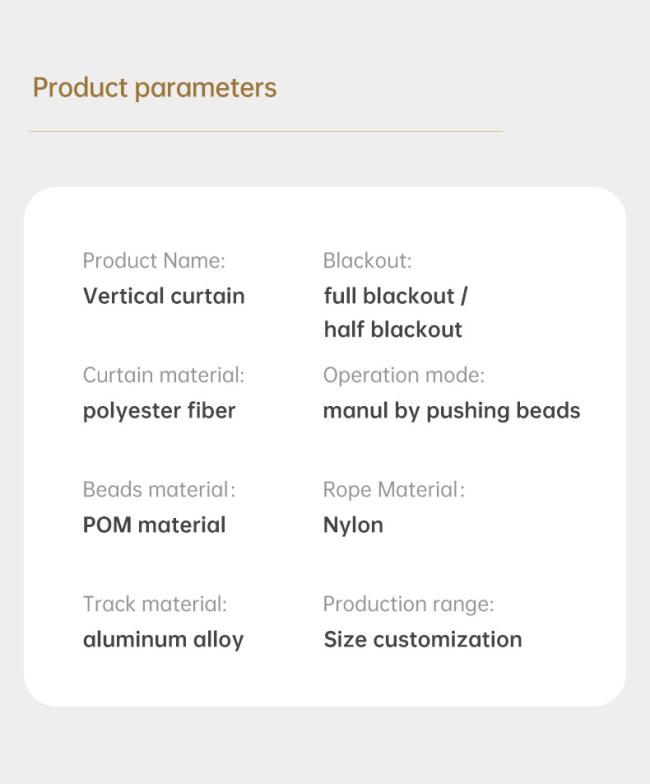Select the Beads material label
The image size is (650, 784).
pyautogui.click(x=159, y=490)
